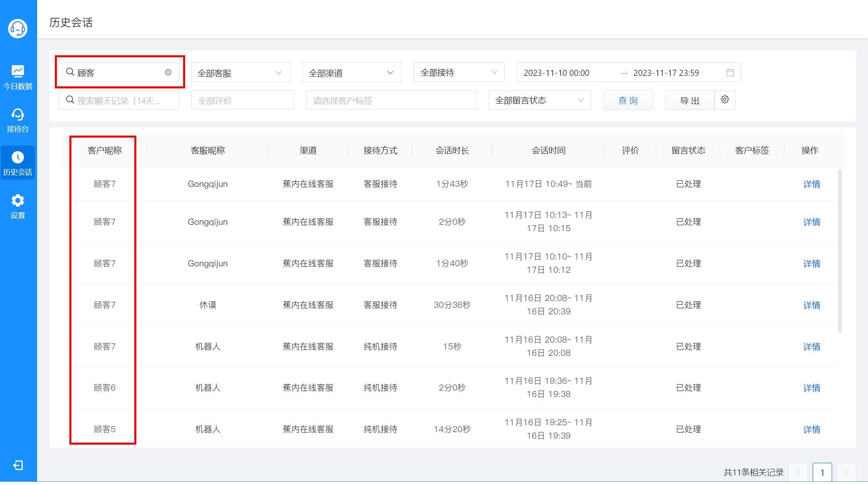Click duration 1分43秒
Screen dimensions: 868x485
[x=452, y=184]
